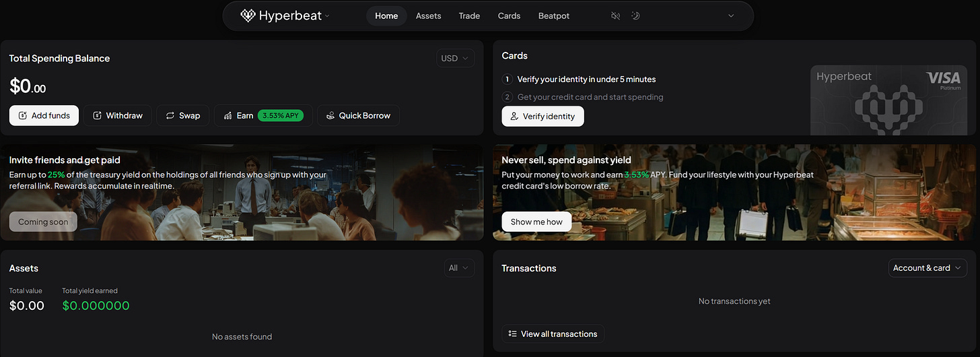Open the Account & card dropdown
980x357 pixels.
928,268
